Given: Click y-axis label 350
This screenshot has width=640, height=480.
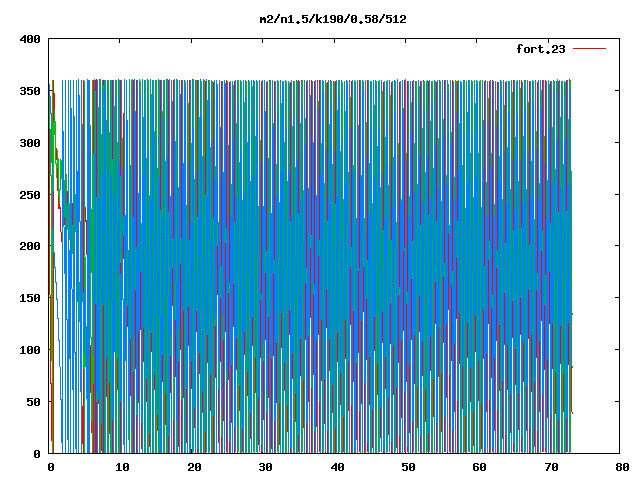Looking at the screenshot, I should [x=30, y=91].
